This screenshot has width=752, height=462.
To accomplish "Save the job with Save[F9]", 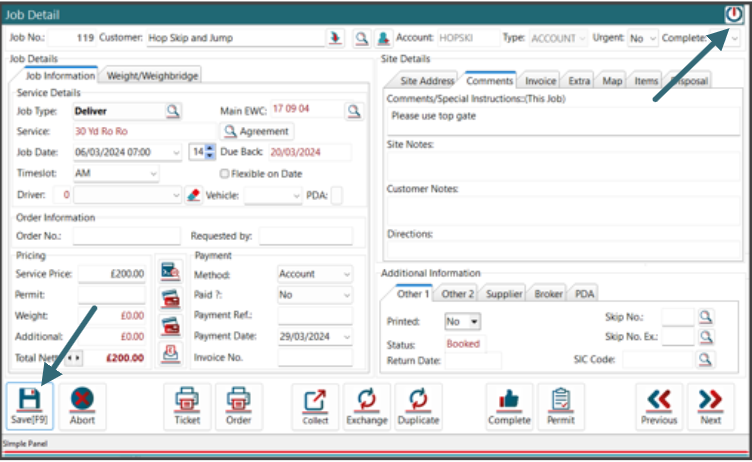I will coord(30,406).
